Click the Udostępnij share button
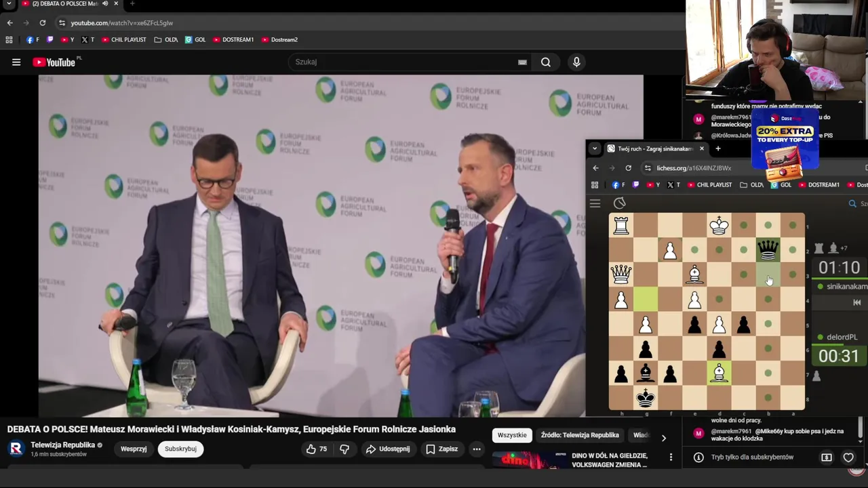 coord(388,449)
